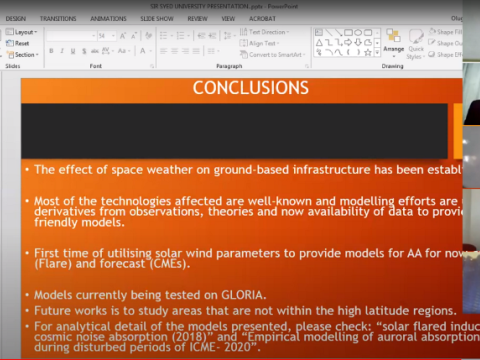The width and height of the screenshot is (480, 360).
Task: Select the Arrow line shape
Action: (x=338, y=33)
